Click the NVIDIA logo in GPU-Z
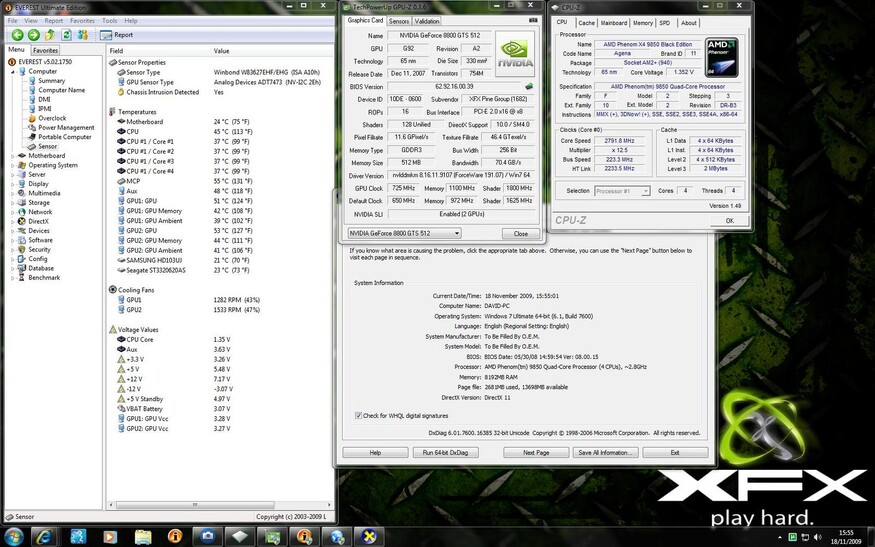The height and width of the screenshot is (547, 875). tap(515, 54)
